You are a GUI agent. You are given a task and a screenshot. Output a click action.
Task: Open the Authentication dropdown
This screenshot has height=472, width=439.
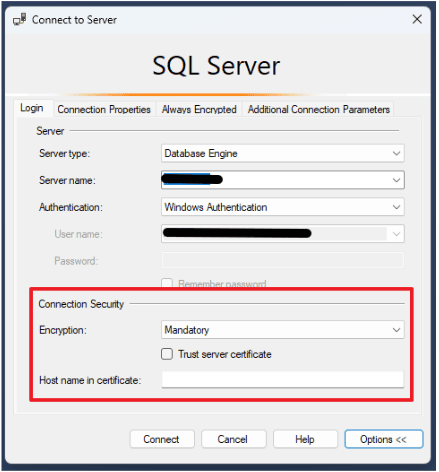283,207
